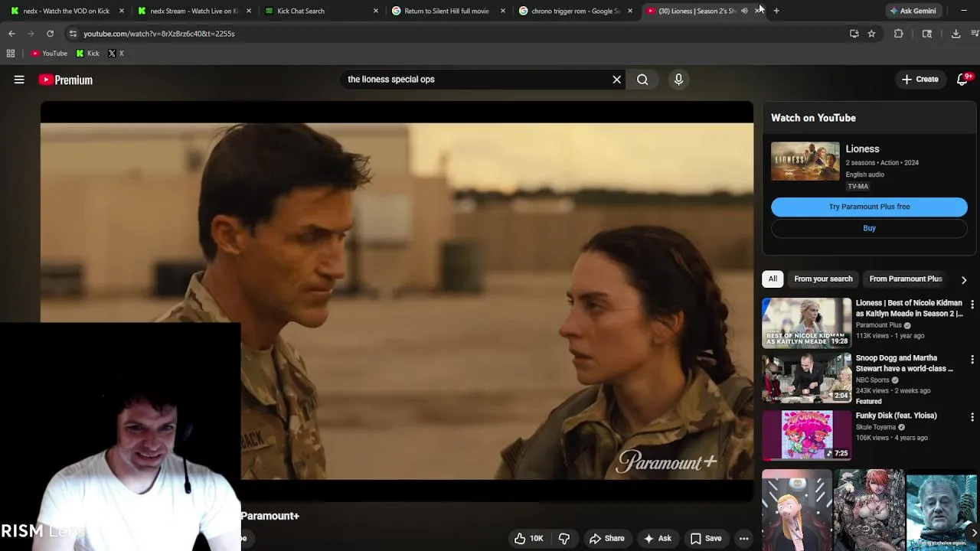This screenshot has height=551, width=980.
Task: Click the Buy button
Action: [x=869, y=228]
